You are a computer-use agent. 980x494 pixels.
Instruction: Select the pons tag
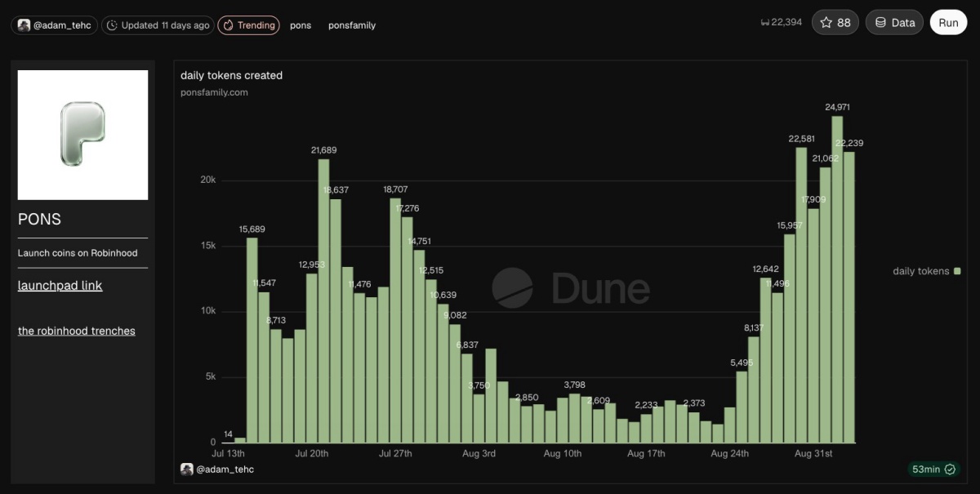[301, 25]
